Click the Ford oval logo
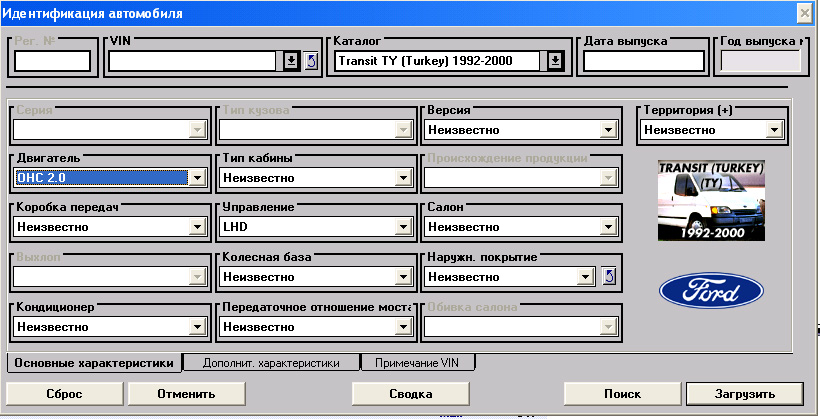The width and height of the screenshot is (820, 419). pos(711,291)
